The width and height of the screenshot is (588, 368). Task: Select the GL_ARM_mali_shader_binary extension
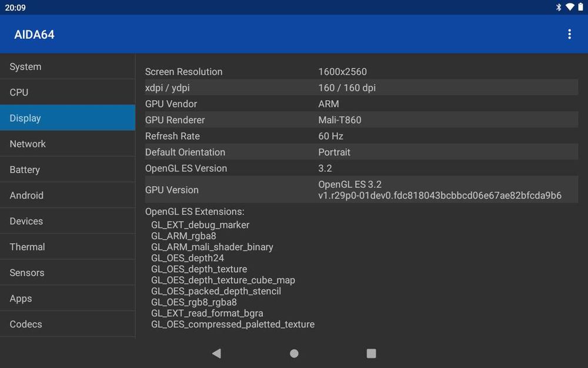(x=212, y=247)
